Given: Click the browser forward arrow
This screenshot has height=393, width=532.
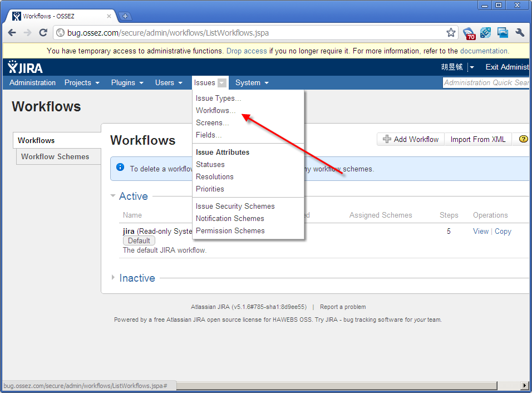Looking at the screenshot, I should [x=27, y=33].
